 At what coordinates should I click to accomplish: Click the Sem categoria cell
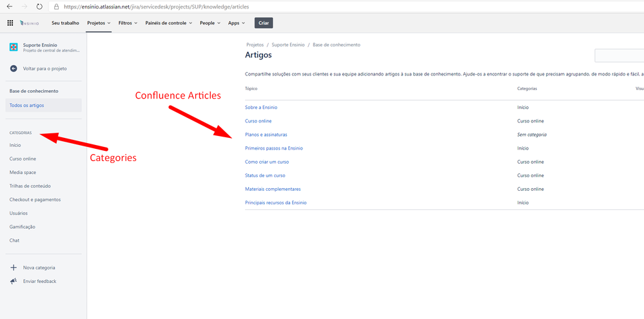(532, 135)
